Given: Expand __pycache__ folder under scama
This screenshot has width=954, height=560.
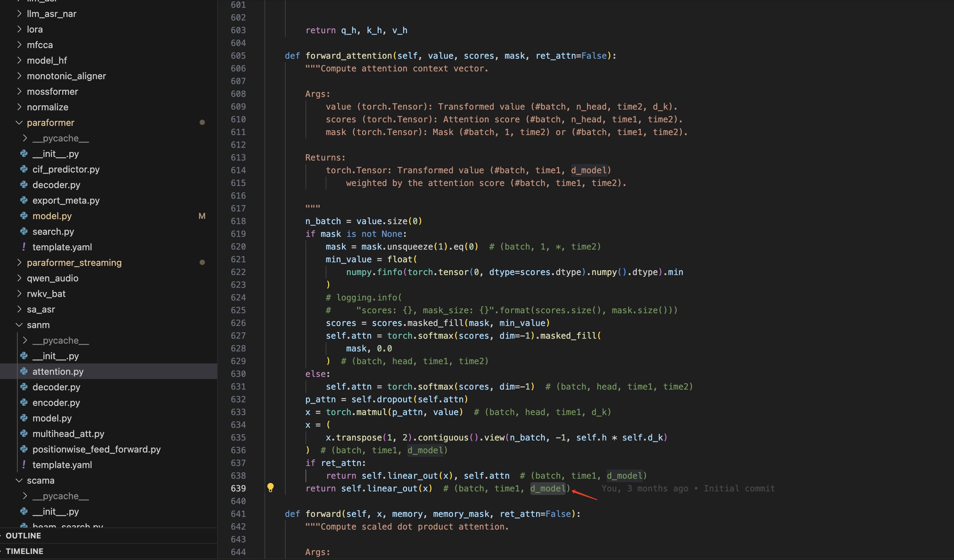Looking at the screenshot, I should pyautogui.click(x=25, y=496).
